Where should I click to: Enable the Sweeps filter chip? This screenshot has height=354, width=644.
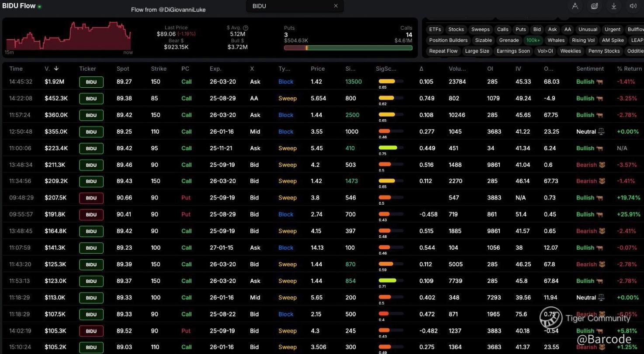point(481,29)
